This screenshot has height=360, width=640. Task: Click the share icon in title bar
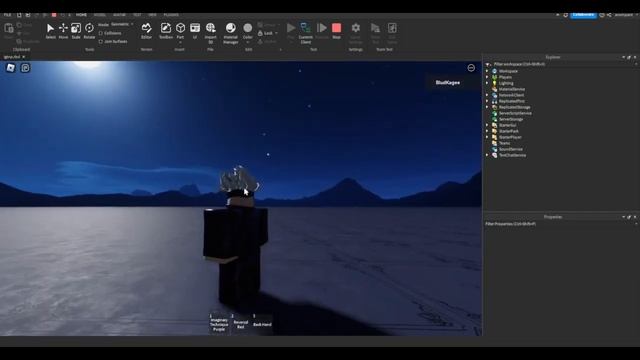pyautogui.click(x=609, y=15)
